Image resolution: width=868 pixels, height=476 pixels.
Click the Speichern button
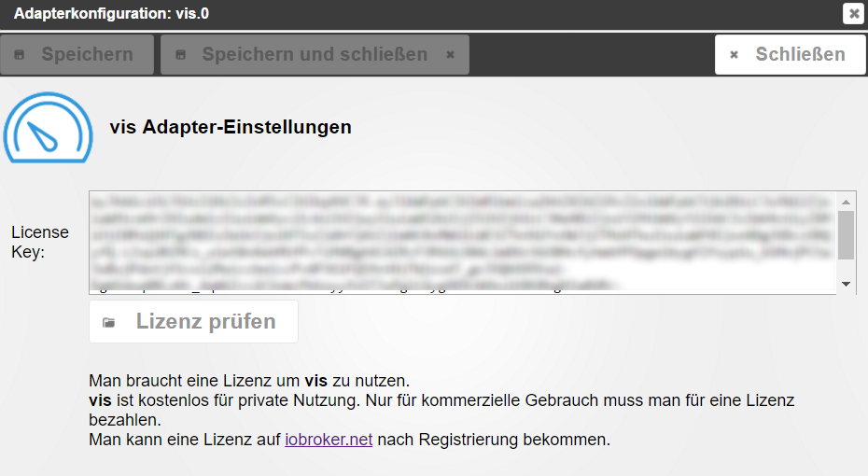pyautogui.click(x=77, y=54)
